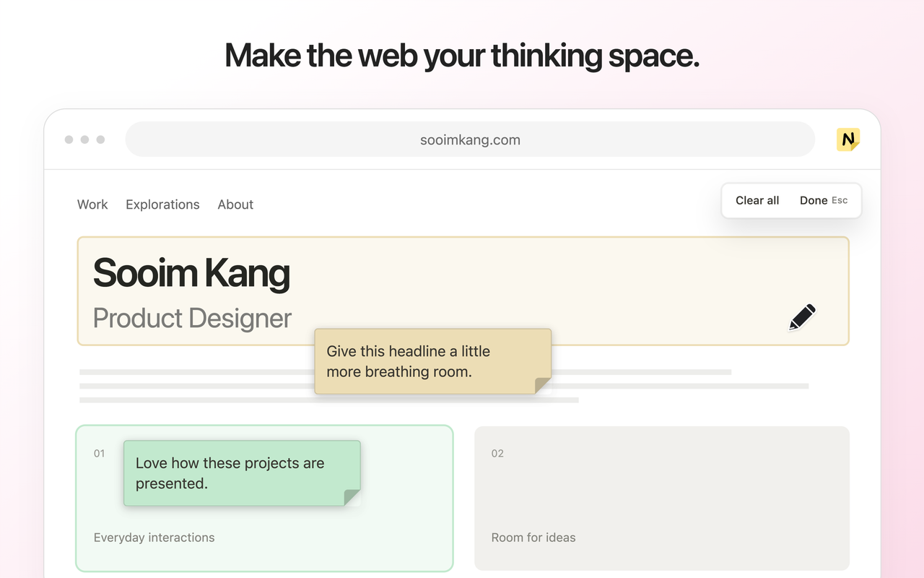Click the sooimkang.com address bar

pyautogui.click(x=470, y=139)
